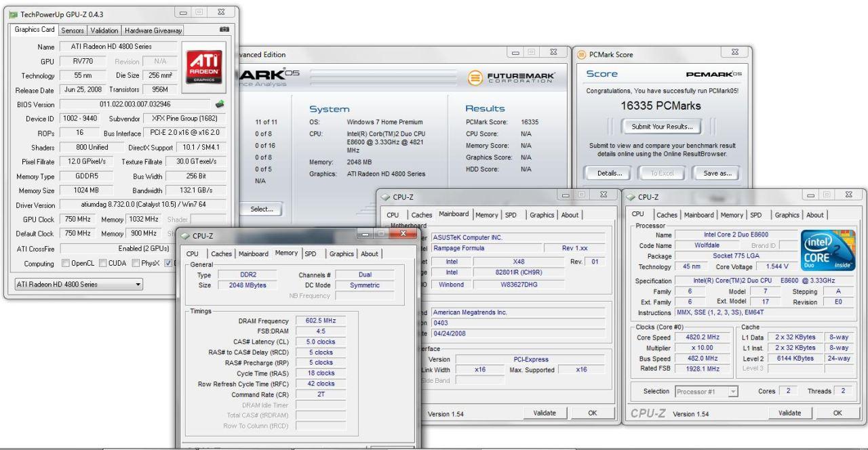
Task: Click OK in rightmost CPU-Z window
Action: tap(838, 413)
